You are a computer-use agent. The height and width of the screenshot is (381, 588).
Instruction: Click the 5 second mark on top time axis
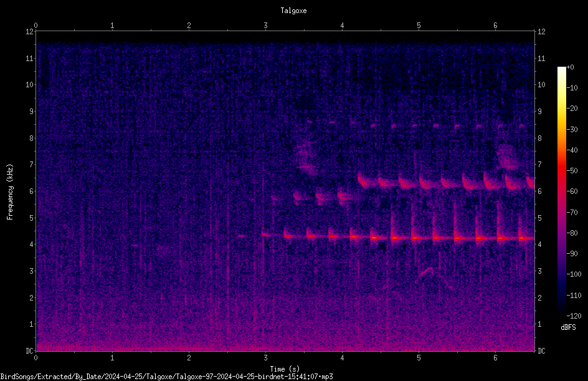coord(419,26)
